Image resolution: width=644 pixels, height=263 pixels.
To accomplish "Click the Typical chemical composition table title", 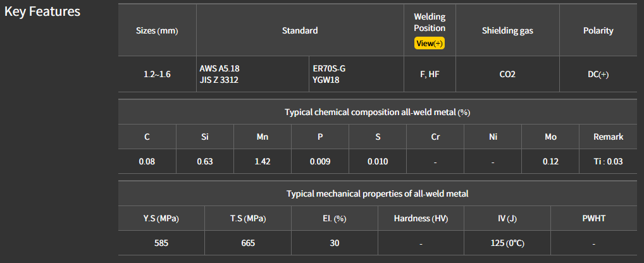I will coord(378,112).
